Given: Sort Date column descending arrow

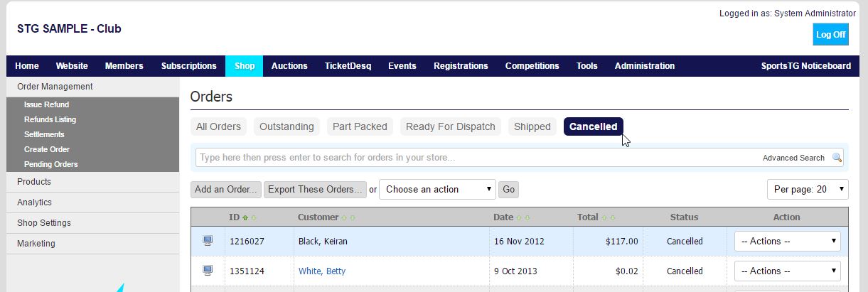Looking at the screenshot, I should [528, 217].
